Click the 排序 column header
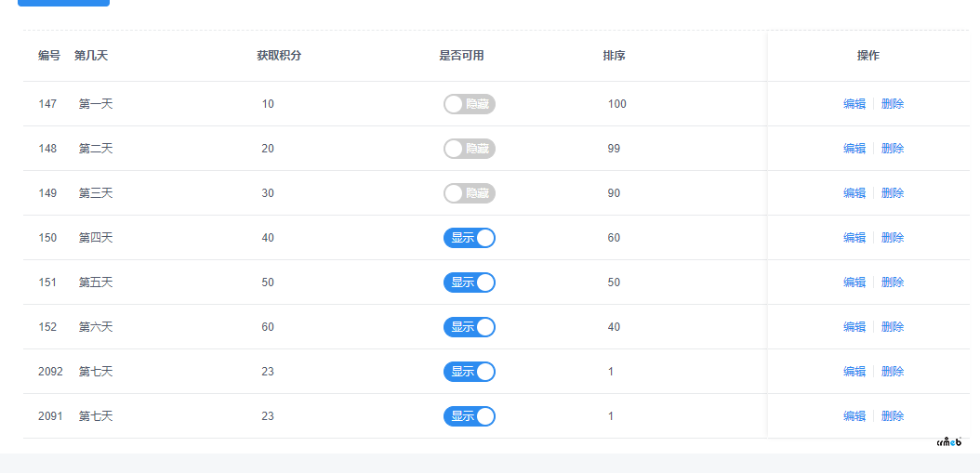Screen dimensions: 980x473 (614, 56)
